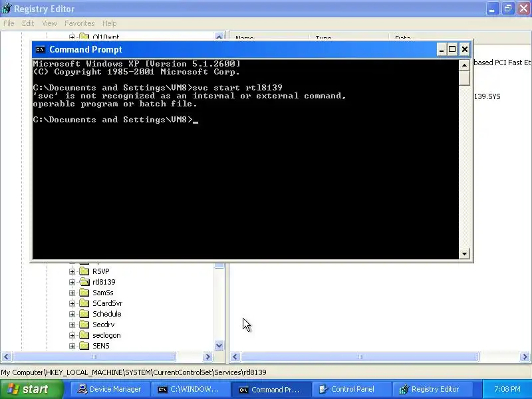Expand the RSVP registry key

point(72,271)
